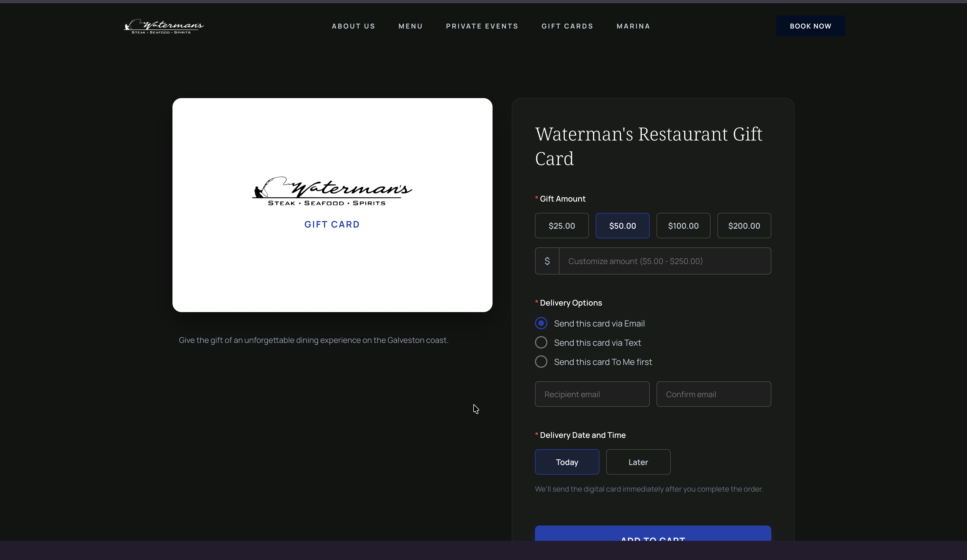The height and width of the screenshot is (560, 967).
Task: Choose Today delivery option
Action: click(567, 462)
